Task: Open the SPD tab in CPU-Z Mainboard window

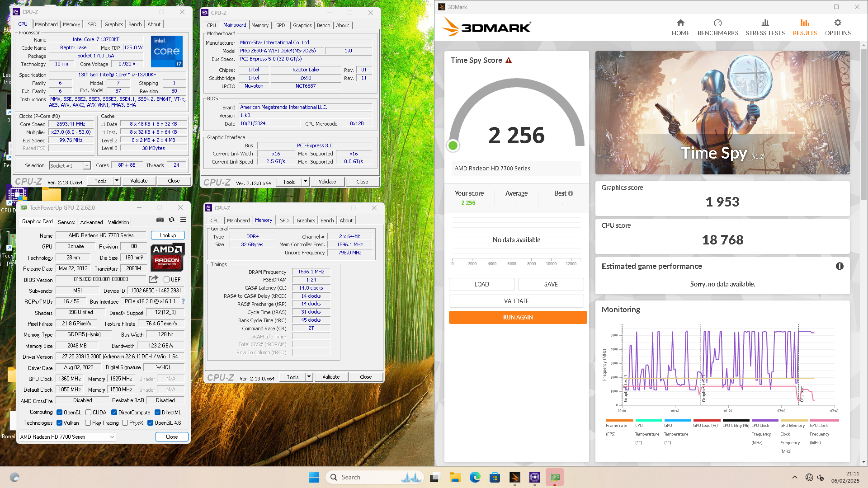Action: coord(280,25)
